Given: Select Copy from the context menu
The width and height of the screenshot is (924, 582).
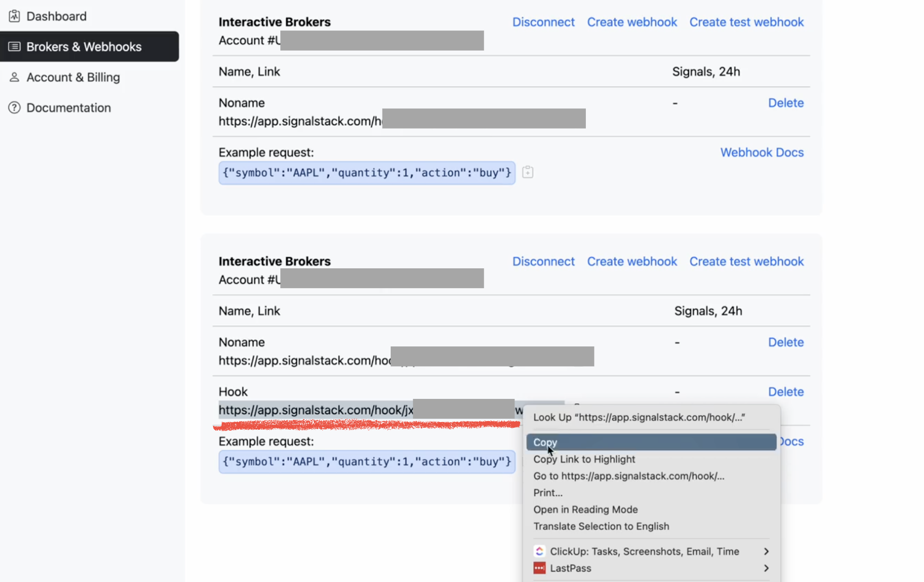Looking at the screenshot, I should click(x=545, y=442).
